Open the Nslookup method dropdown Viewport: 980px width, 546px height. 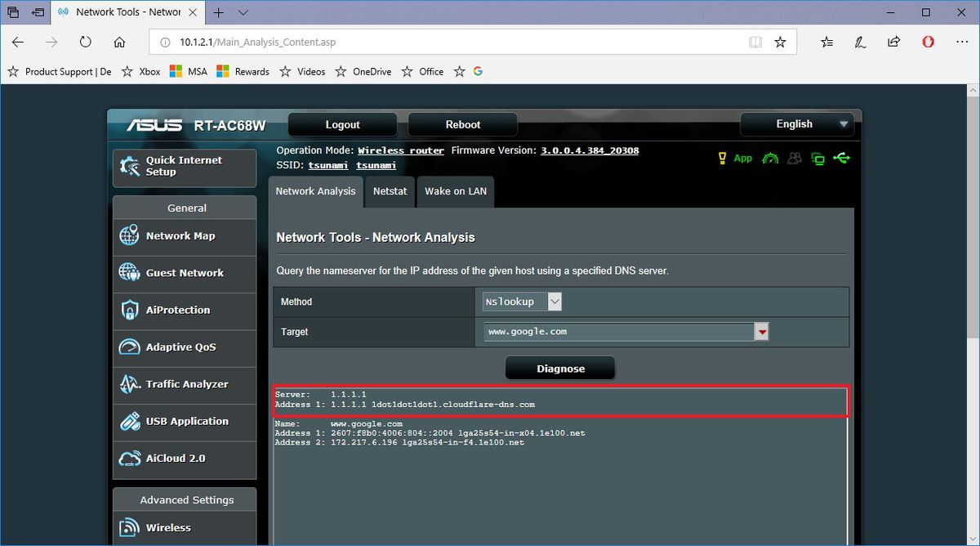tap(555, 301)
